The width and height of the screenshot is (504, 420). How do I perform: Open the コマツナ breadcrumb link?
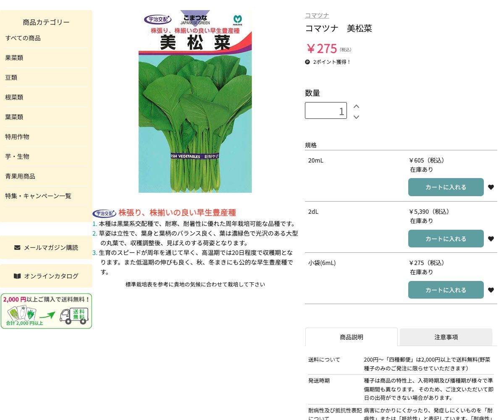317,15
